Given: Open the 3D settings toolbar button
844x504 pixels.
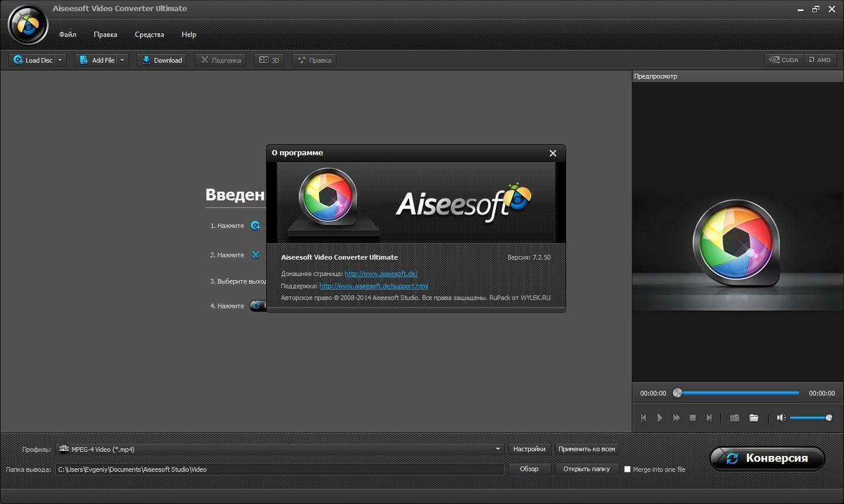Looking at the screenshot, I should (269, 60).
